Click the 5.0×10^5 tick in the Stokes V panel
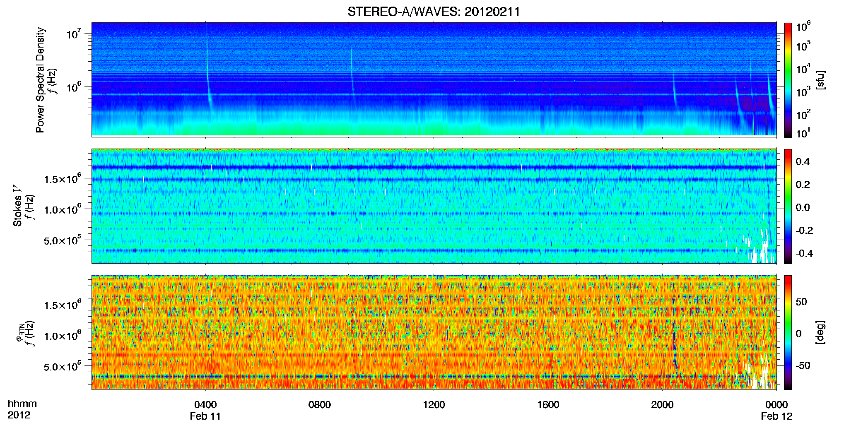This screenshot has width=868, height=447. pyautogui.click(x=63, y=240)
